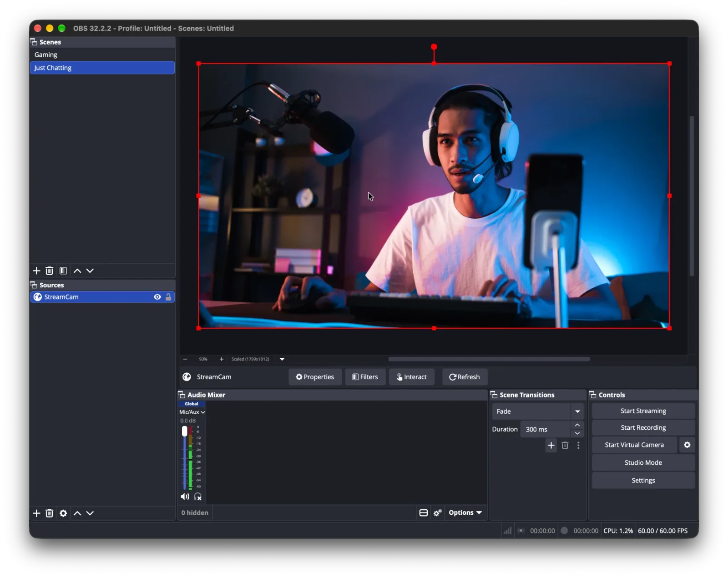Click the 93% zoom value
728x577 pixels.
click(203, 359)
